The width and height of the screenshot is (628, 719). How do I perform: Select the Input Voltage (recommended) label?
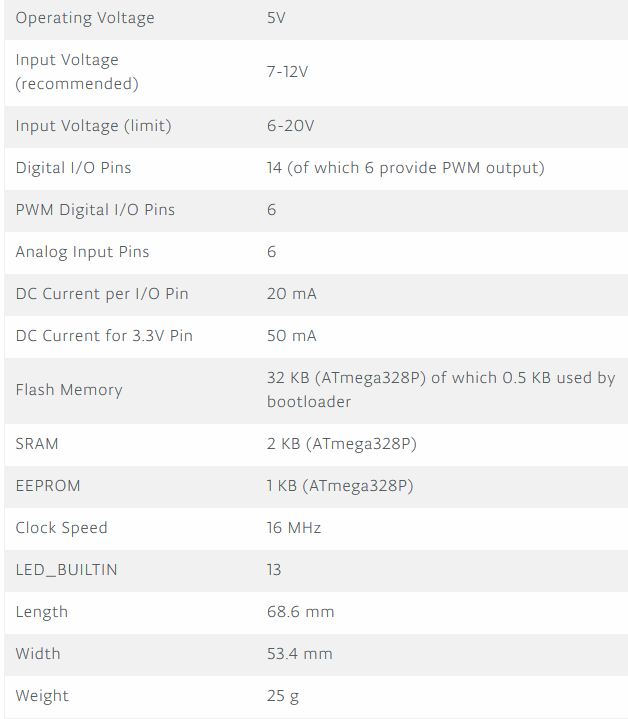click(77, 72)
